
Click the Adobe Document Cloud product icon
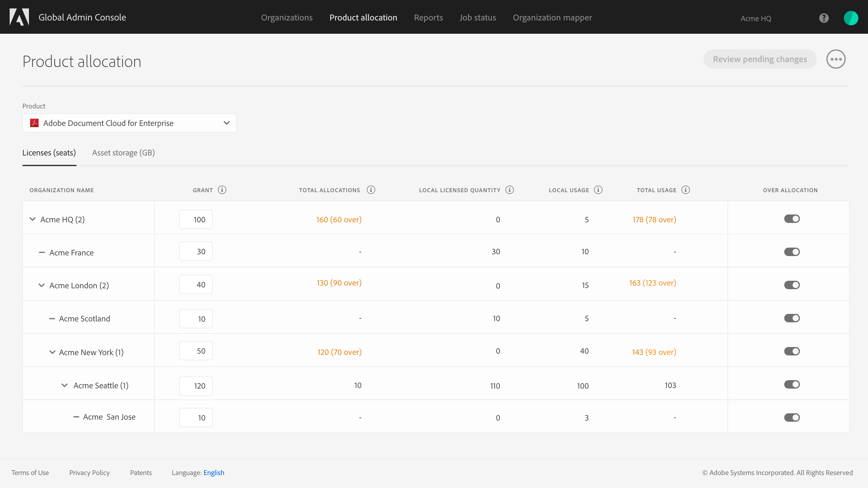[34, 123]
